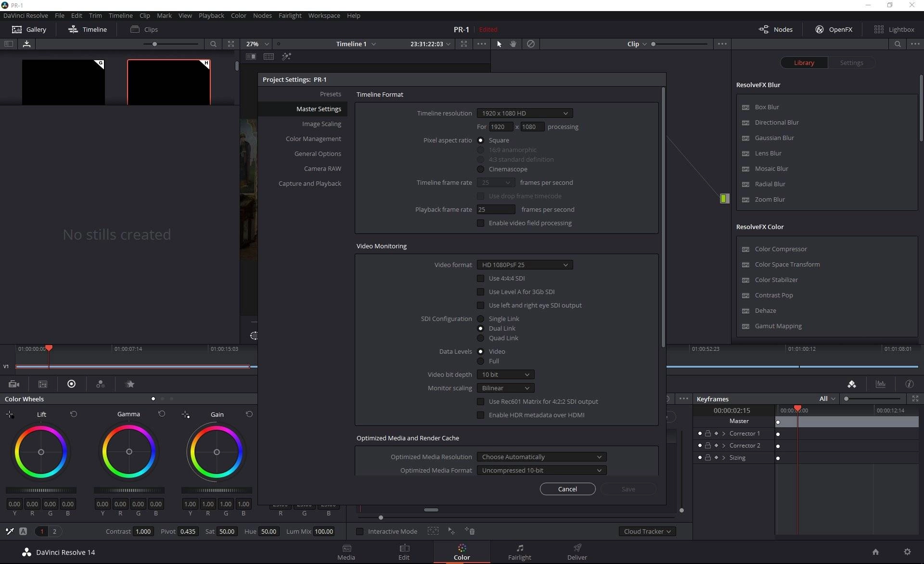This screenshot has height=564, width=924.
Task: Switch to Color Management settings
Action: [313, 139]
